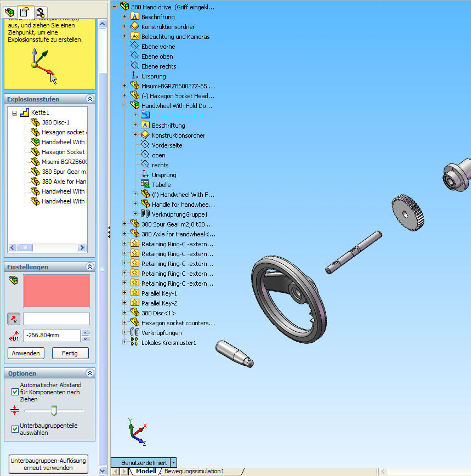Screen dimensions: 471x476
Task: Collapse the Explosionsstufen section
Action: coord(90,99)
